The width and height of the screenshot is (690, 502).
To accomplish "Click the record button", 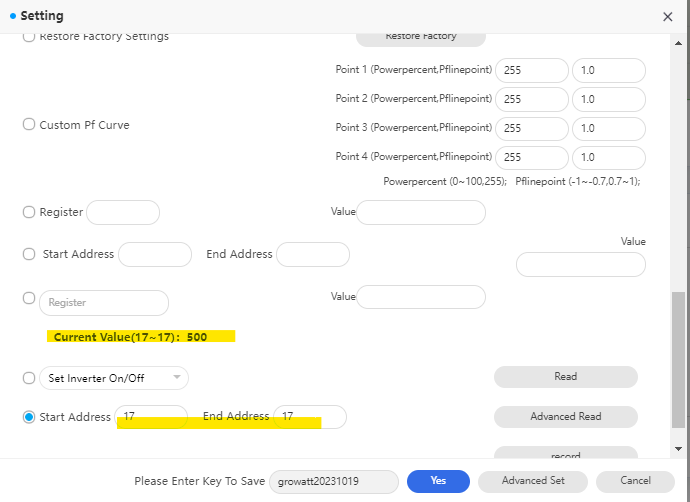I will click(565, 455).
